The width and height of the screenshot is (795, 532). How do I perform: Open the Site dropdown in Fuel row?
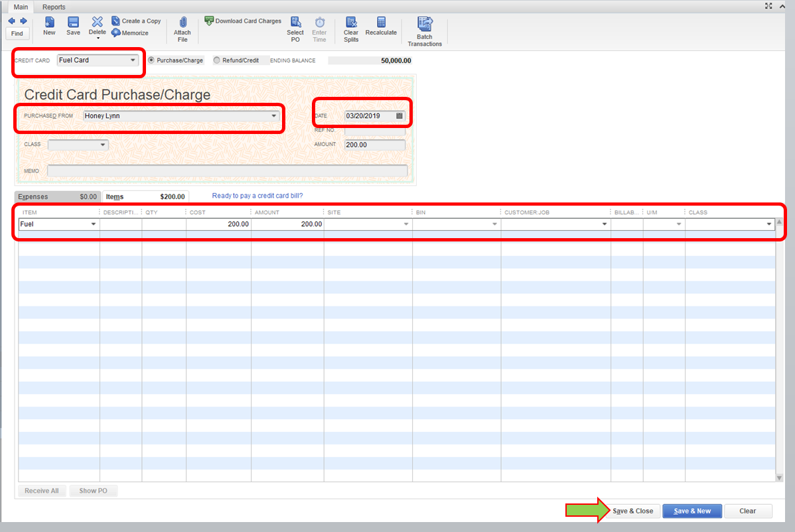pos(406,224)
